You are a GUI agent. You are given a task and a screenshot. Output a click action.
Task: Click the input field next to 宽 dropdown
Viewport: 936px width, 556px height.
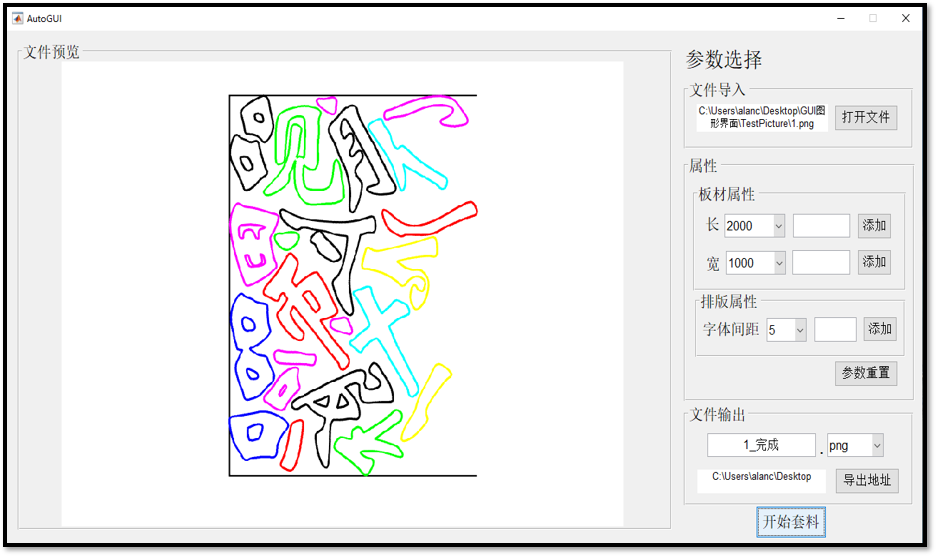[821, 263]
